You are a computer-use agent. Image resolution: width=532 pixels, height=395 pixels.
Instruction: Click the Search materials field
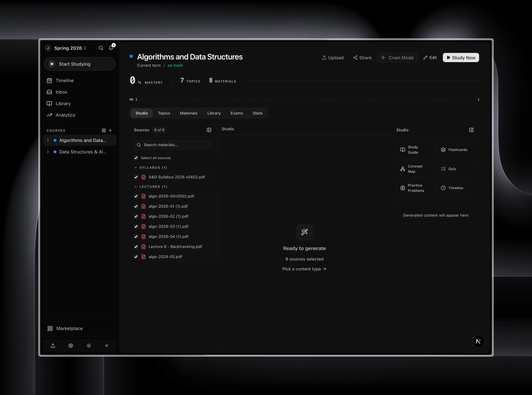click(173, 145)
